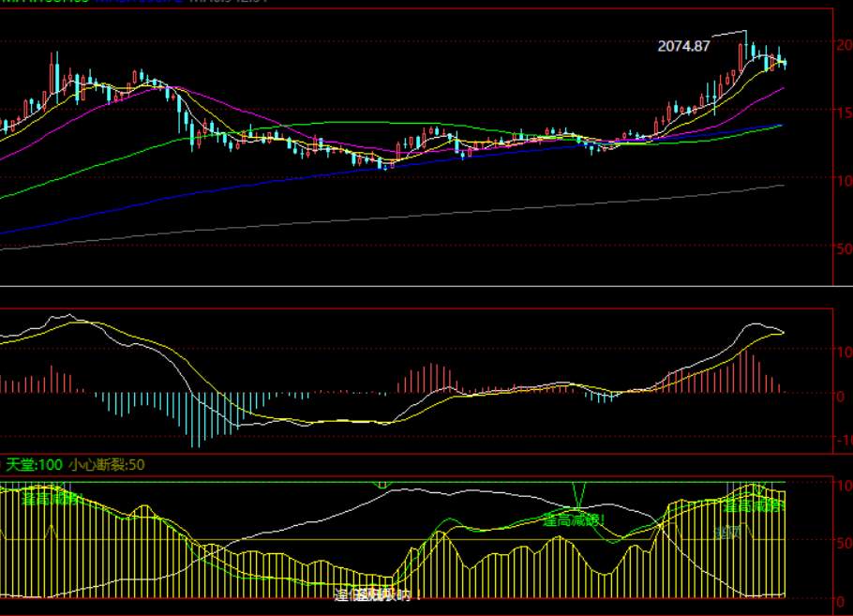The width and height of the screenshot is (853, 616).
Task: Select the last candlestick on the price chart
Action: click(x=785, y=63)
